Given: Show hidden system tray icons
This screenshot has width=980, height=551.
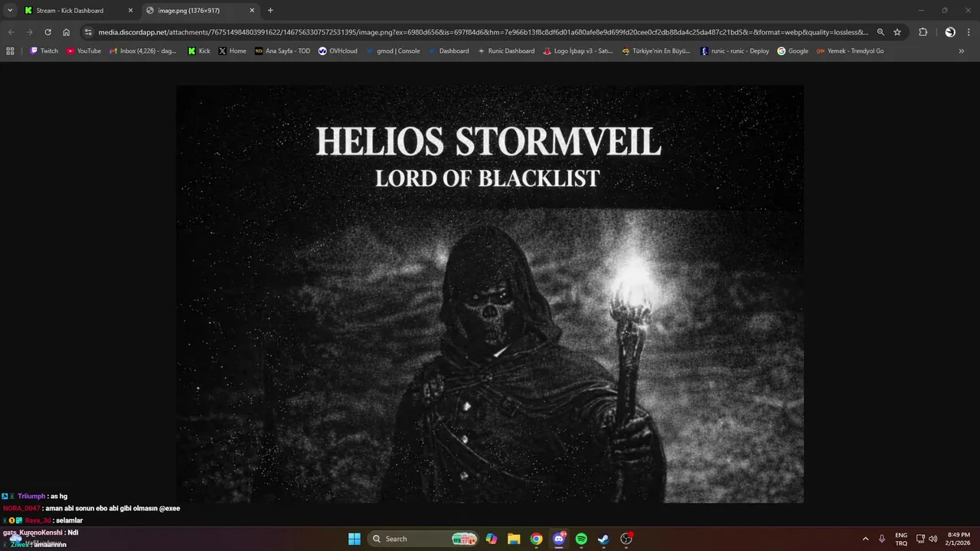Looking at the screenshot, I should click(865, 539).
